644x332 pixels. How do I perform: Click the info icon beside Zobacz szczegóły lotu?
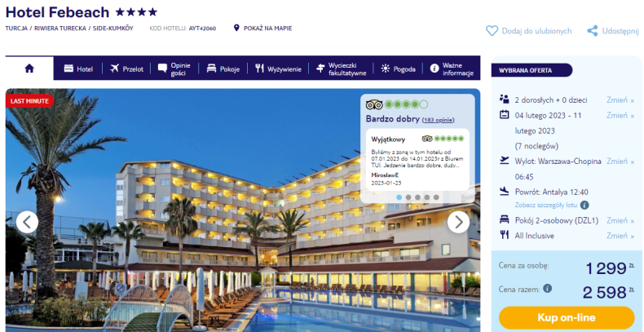point(584,205)
